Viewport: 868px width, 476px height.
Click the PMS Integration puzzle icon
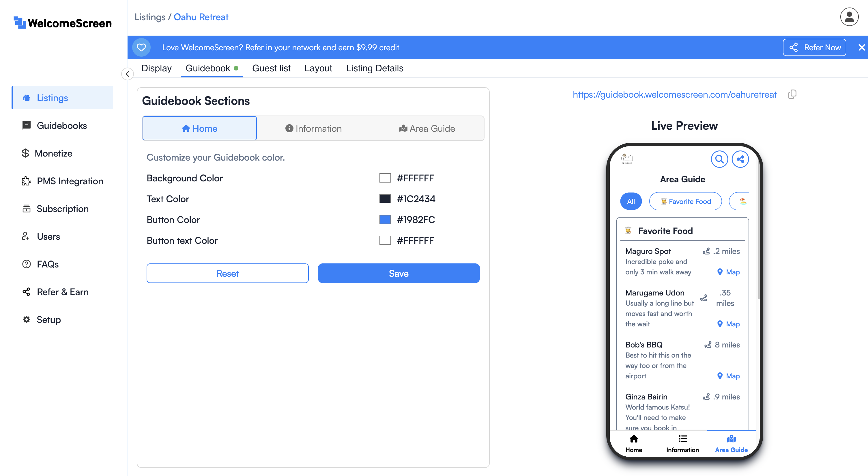coord(26,181)
